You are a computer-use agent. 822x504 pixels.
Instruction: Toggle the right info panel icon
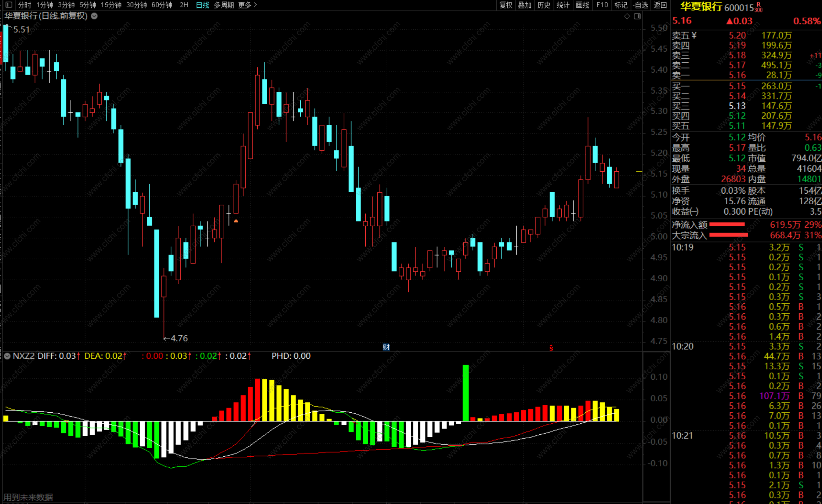point(637,16)
